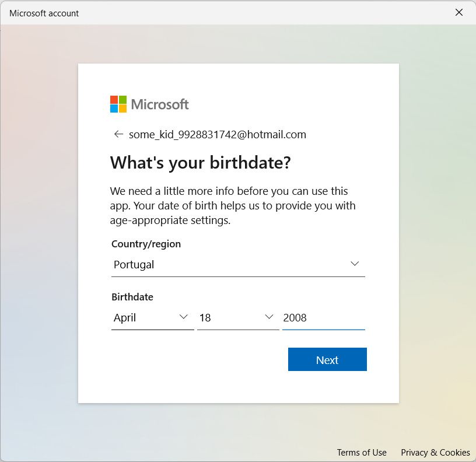Image resolution: width=476 pixels, height=462 pixels.
Task: Open the birth month dropdown showing April
Action: 152,317
